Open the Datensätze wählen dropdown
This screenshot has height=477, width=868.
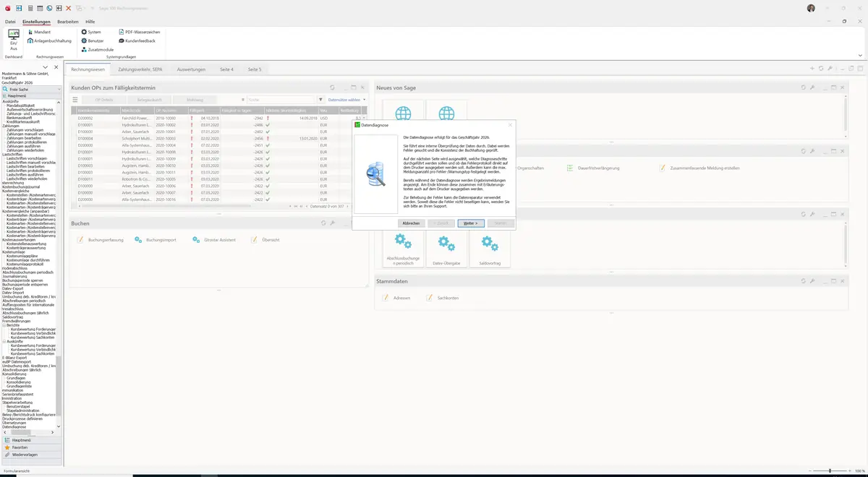[x=346, y=100]
